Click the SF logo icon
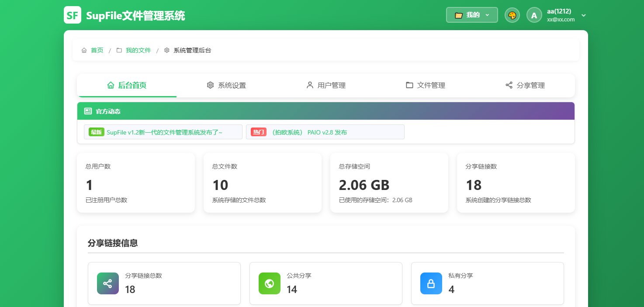The image size is (644, 307). (x=73, y=15)
